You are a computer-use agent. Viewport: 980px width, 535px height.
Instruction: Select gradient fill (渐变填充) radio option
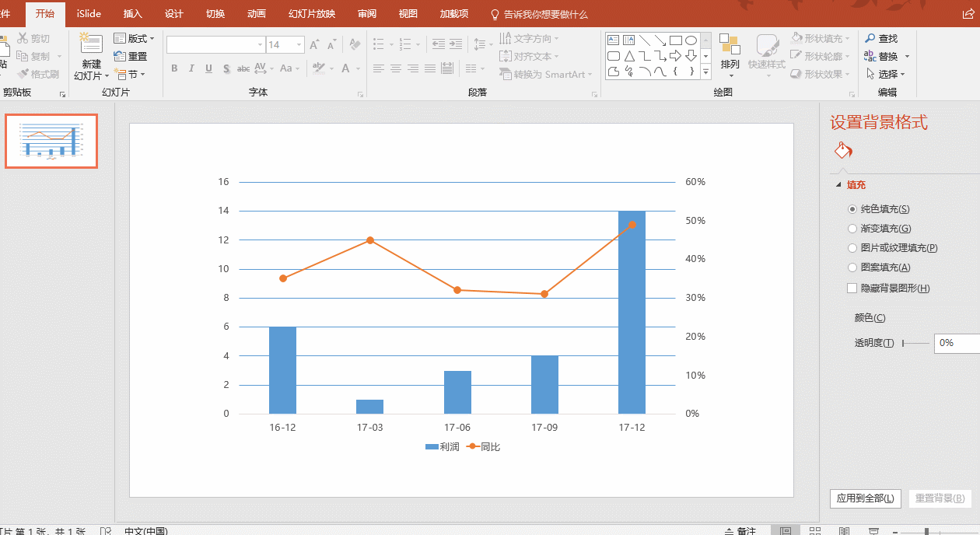[x=852, y=229]
